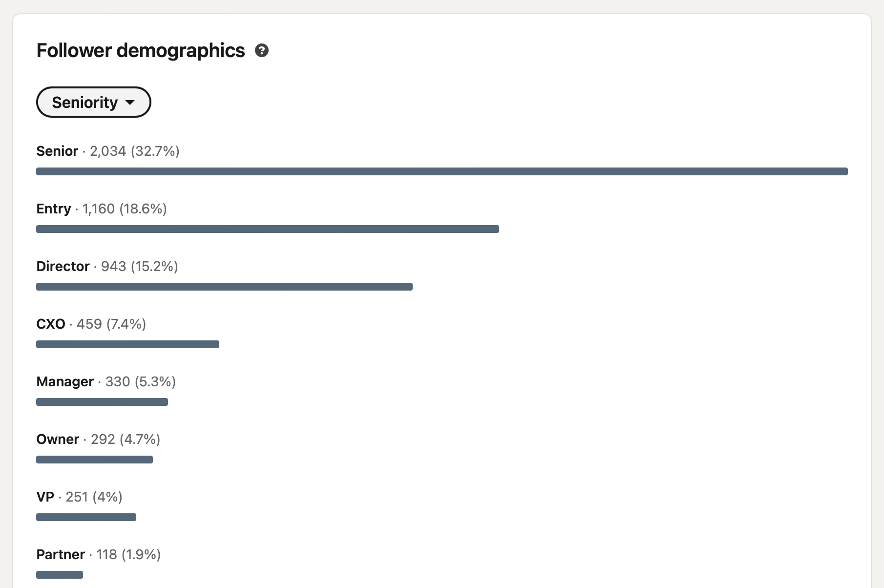The width and height of the screenshot is (884, 588).
Task: Click the Senior follower count label
Action: [x=108, y=151]
